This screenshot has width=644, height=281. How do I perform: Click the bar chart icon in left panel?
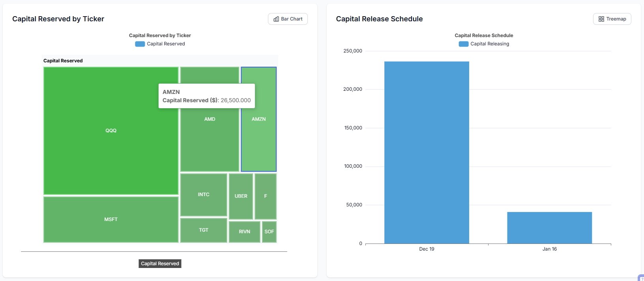coord(276,19)
